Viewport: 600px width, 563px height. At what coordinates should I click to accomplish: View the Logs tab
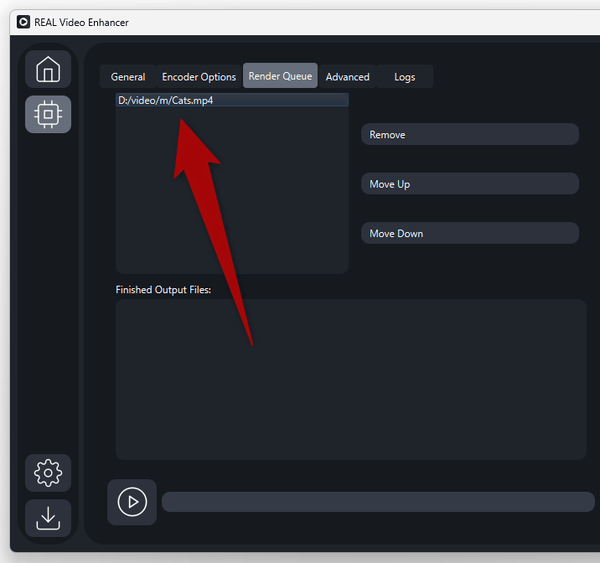pos(404,77)
